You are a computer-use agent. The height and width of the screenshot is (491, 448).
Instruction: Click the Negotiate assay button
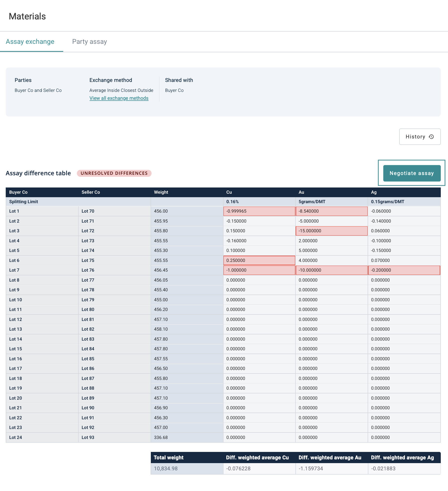412,173
